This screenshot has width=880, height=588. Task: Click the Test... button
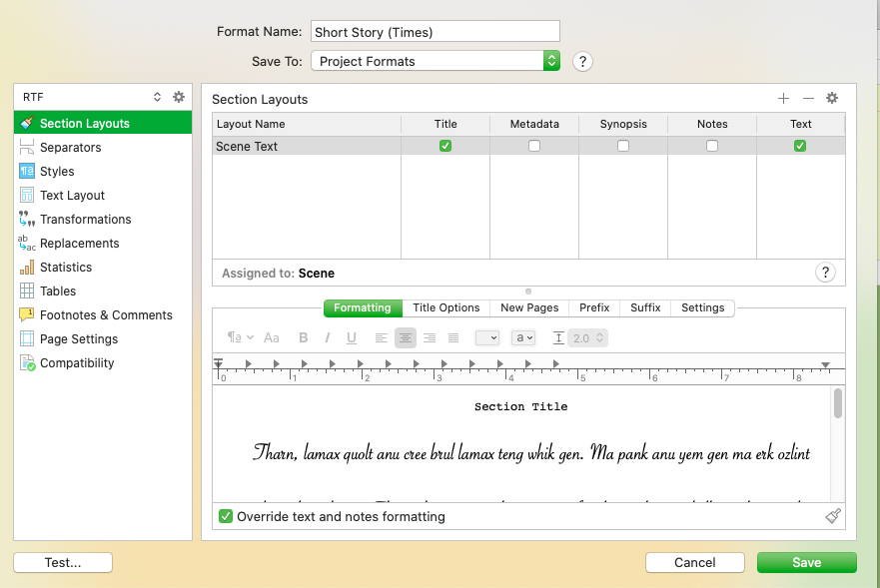(x=63, y=562)
